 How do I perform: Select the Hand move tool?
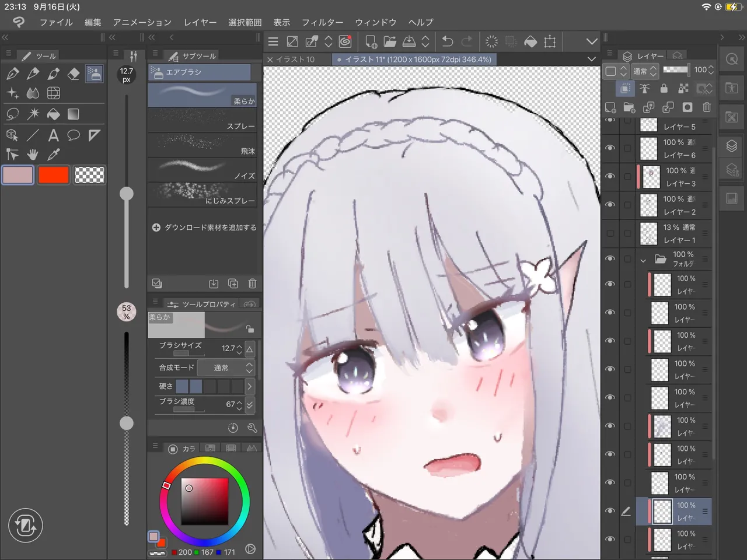tap(33, 155)
